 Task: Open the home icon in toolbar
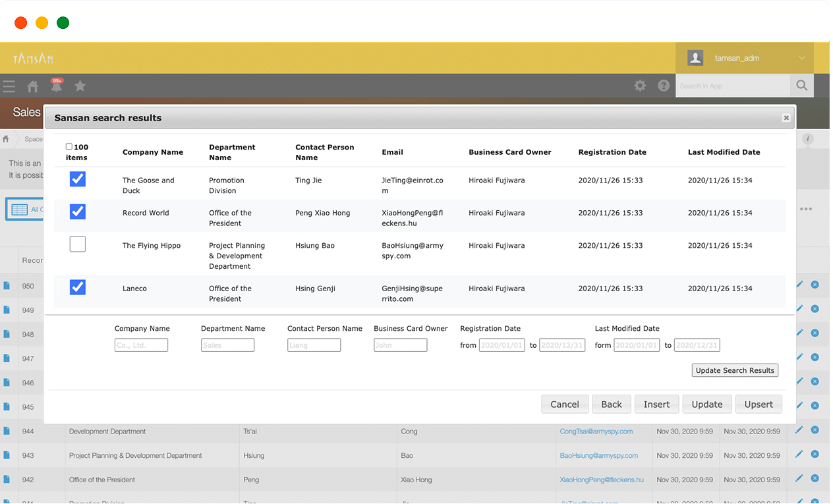32,86
